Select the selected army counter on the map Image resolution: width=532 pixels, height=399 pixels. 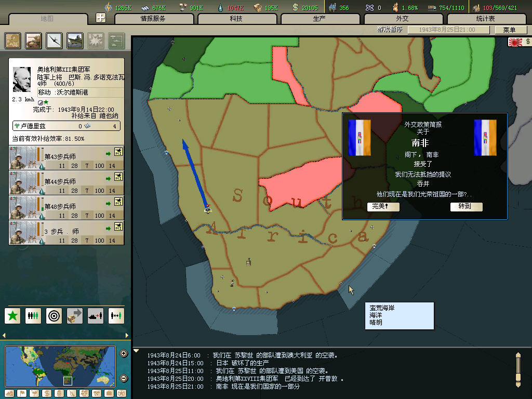[x=208, y=209]
